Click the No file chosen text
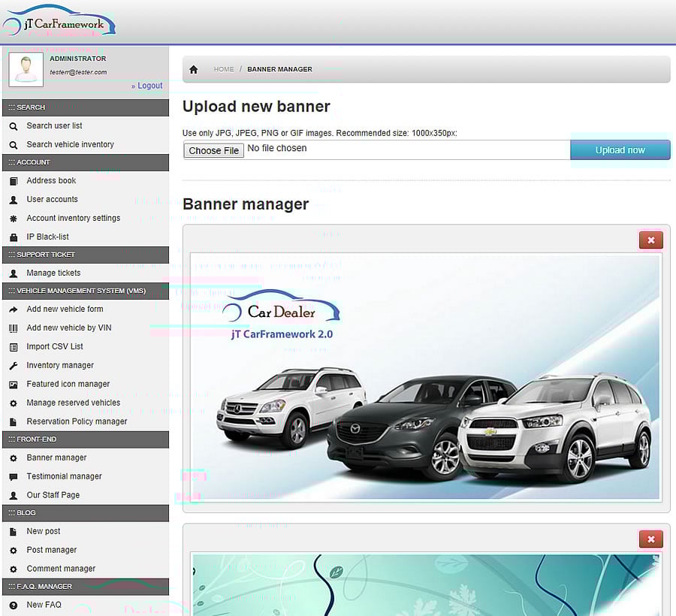676x616 pixels. pyautogui.click(x=277, y=148)
